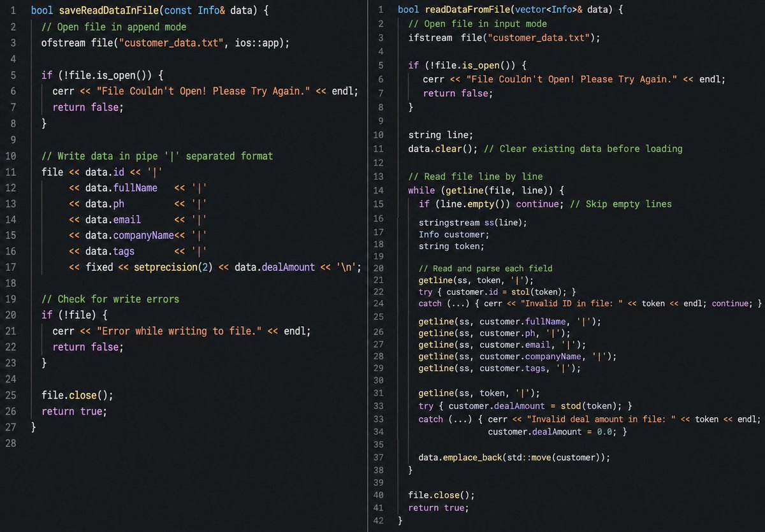Click line number 19 in left pane
The height and width of the screenshot is (532, 765).
click(x=11, y=299)
